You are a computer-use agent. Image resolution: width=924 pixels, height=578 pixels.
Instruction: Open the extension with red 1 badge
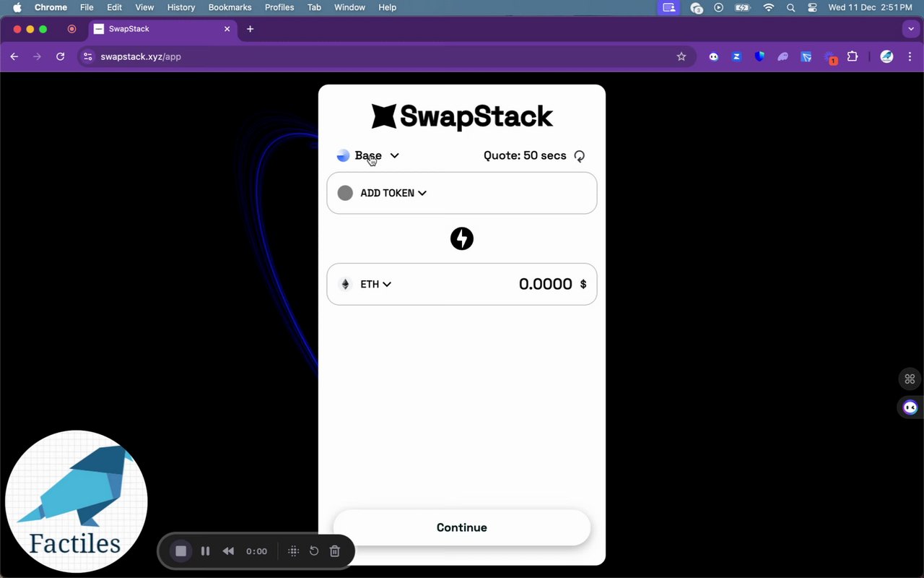tap(829, 57)
